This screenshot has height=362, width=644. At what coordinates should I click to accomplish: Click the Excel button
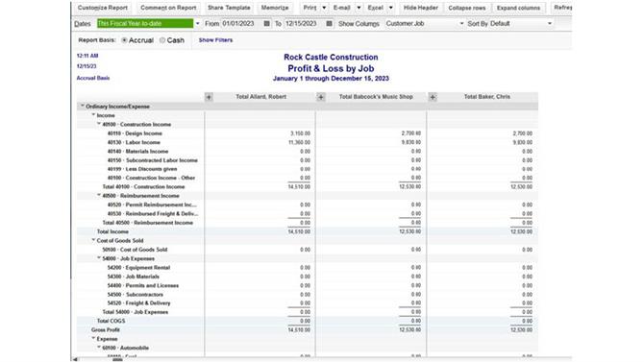pos(376,8)
